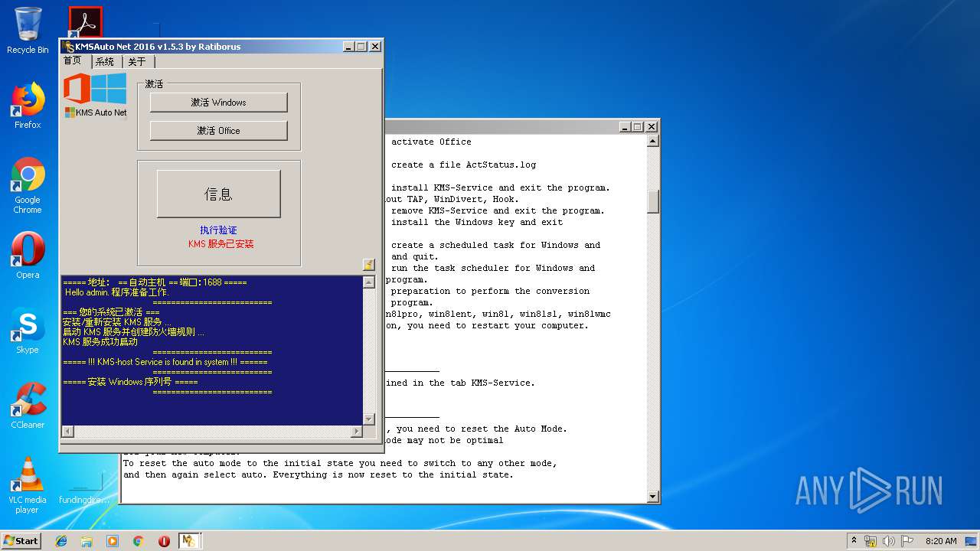
Task: Open Internet Explorer from the taskbar
Action: (x=61, y=541)
